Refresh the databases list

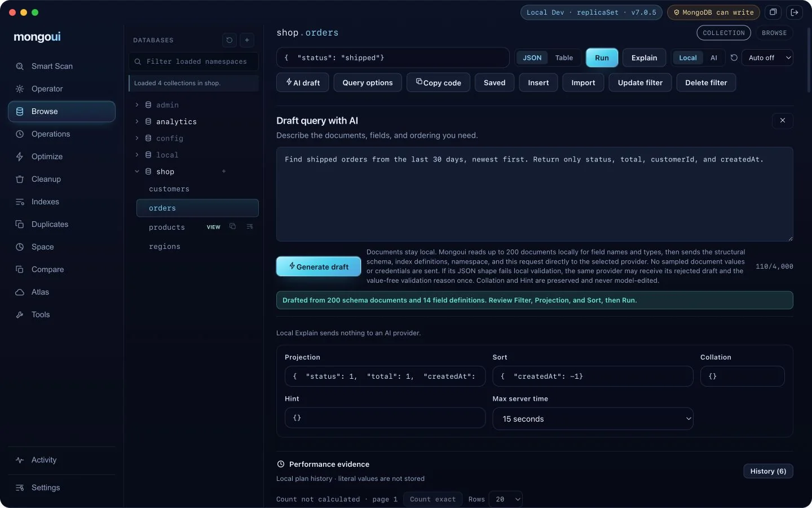point(229,40)
